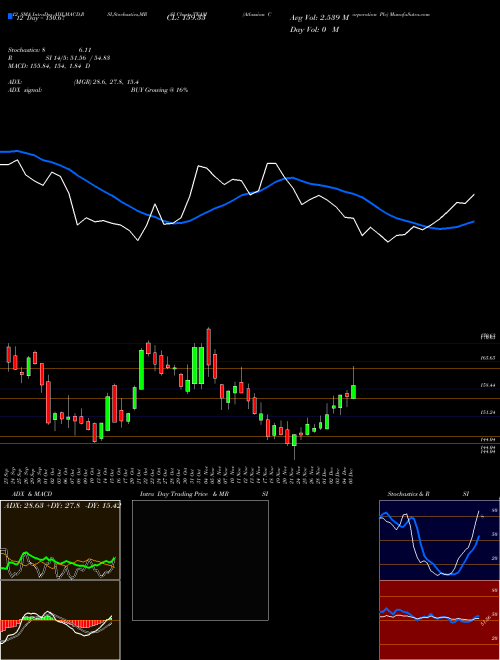Select '(MGR) 28.6, 27.8, 15.4' values

pos(106,82)
